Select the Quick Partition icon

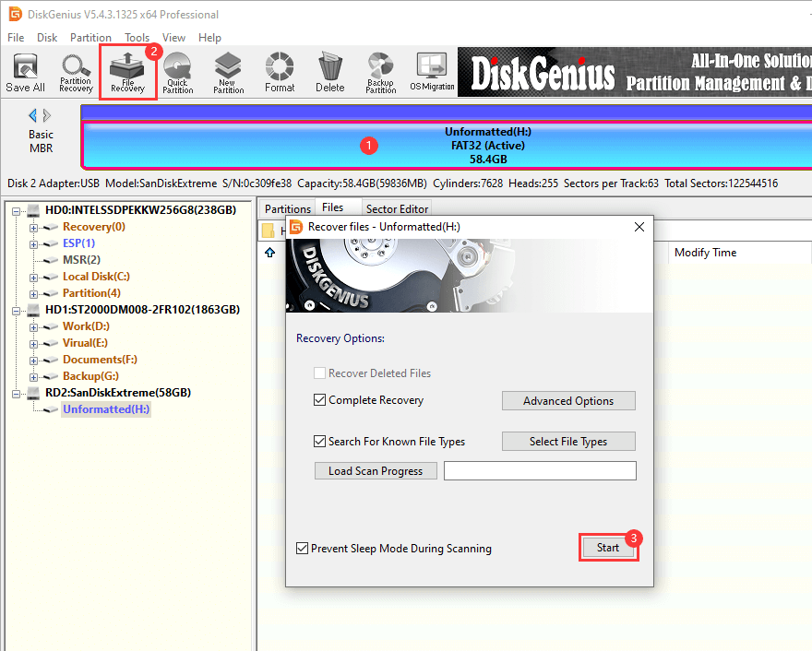tap(177, 73)
